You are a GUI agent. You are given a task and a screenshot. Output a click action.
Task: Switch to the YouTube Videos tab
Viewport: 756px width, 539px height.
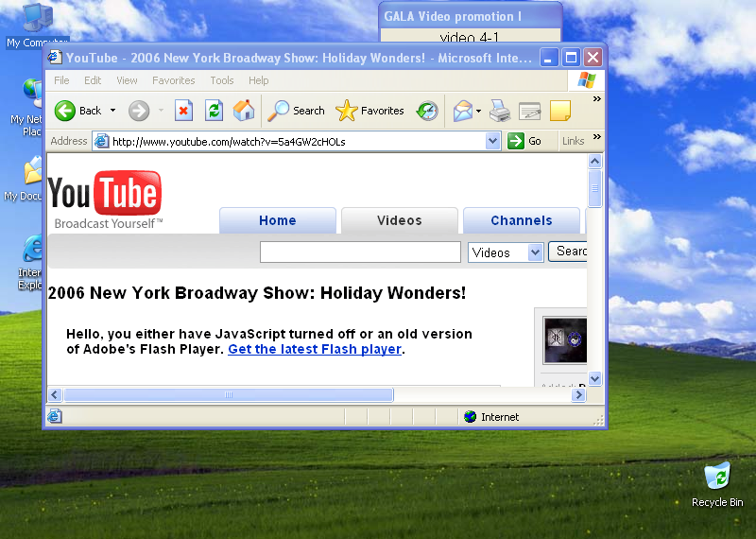coord(399,220)
